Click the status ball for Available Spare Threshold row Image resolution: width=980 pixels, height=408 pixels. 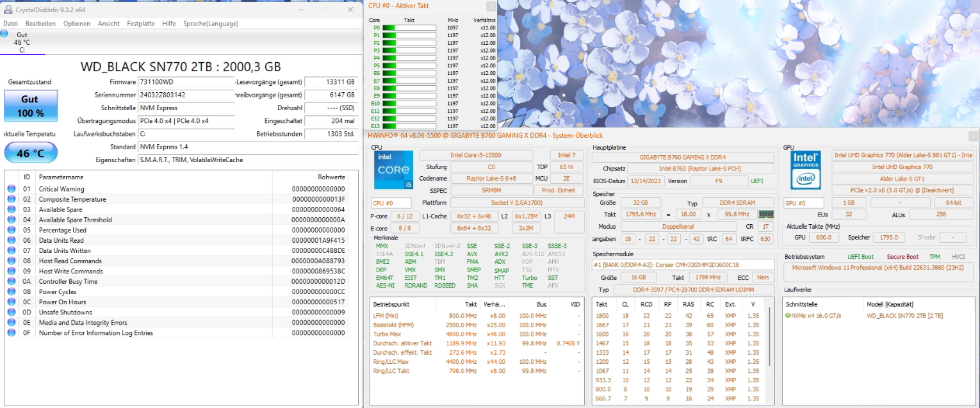(12, 220)
